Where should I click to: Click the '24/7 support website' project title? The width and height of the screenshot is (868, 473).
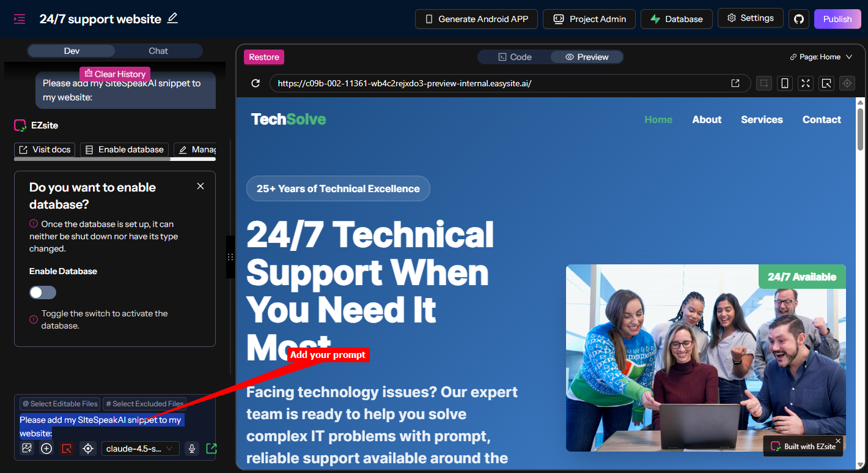100,19
